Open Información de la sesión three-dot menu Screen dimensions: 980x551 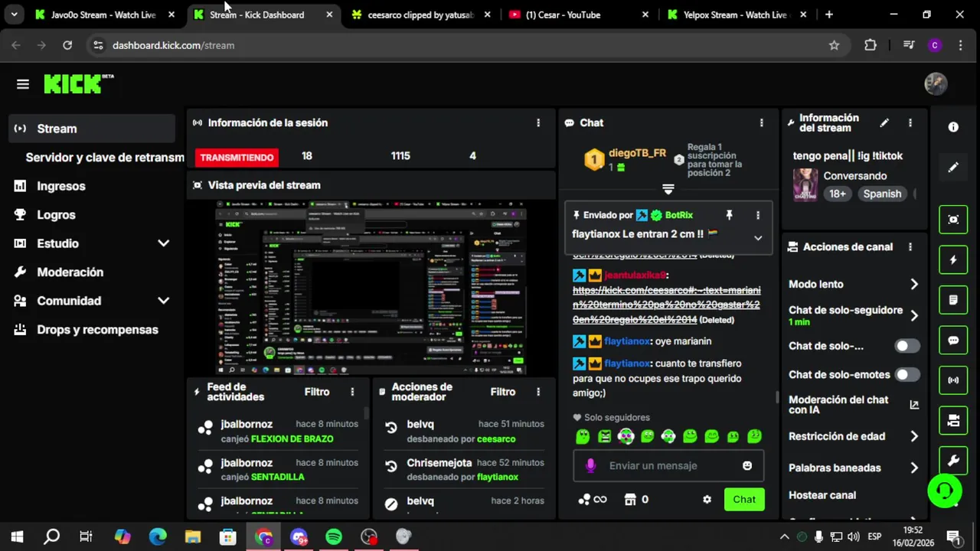coord(538,122)
